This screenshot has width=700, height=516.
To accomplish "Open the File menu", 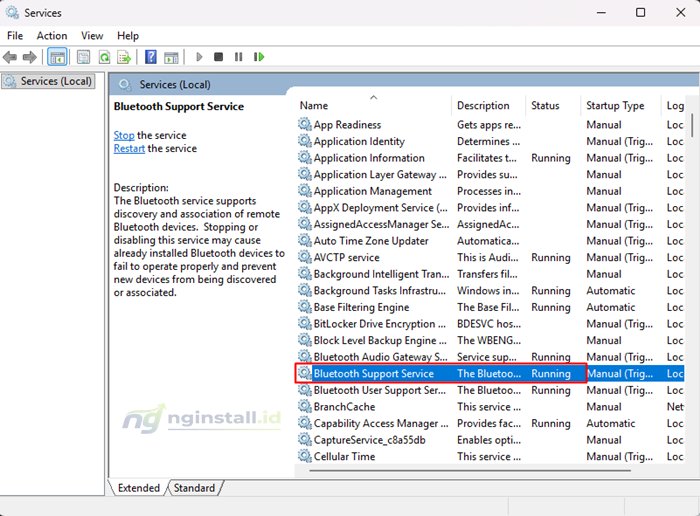I will (15, 36).
